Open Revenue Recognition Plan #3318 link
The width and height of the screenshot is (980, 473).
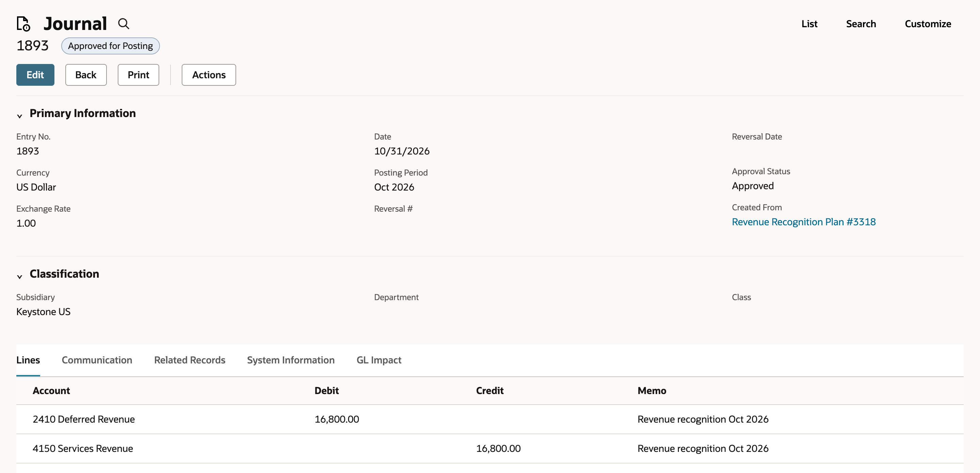point(803,222)
